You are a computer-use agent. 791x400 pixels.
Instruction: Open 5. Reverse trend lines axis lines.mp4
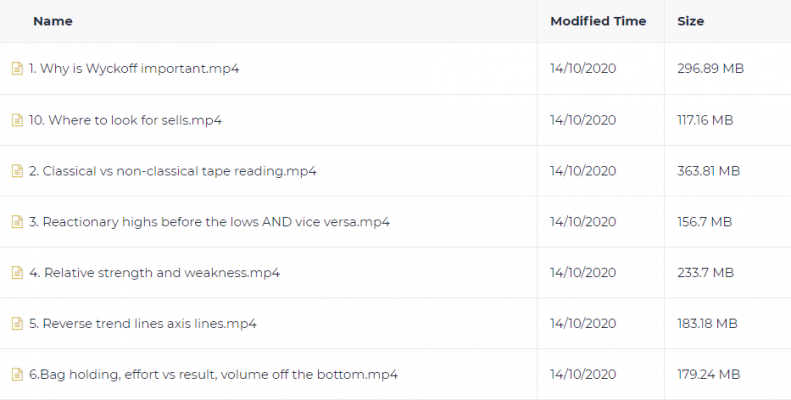(x=143, y=324)
